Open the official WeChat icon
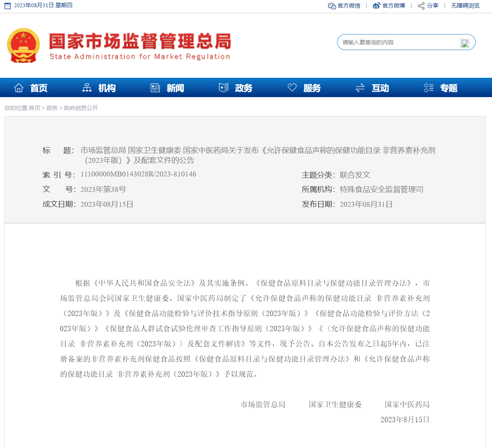Image resolution: width=492 pixels, height=448 pixels. point(332,6)
